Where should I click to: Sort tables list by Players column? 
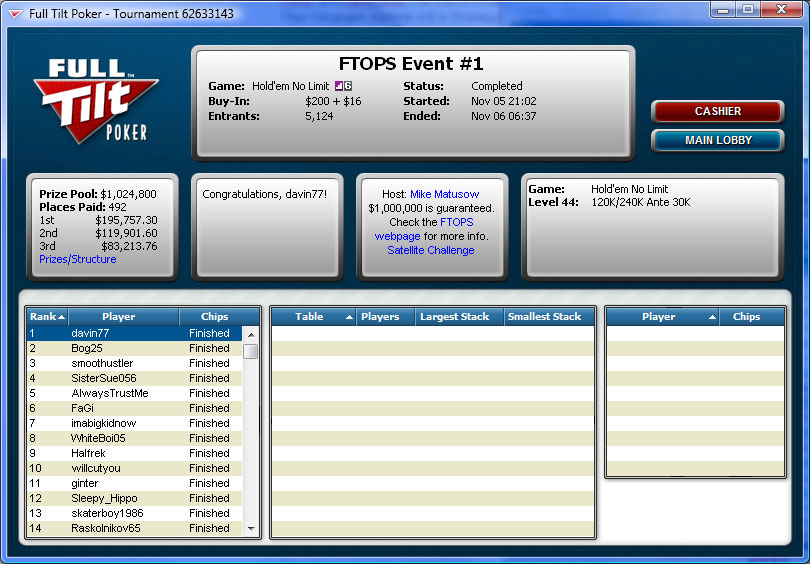[x=385, y=317]
